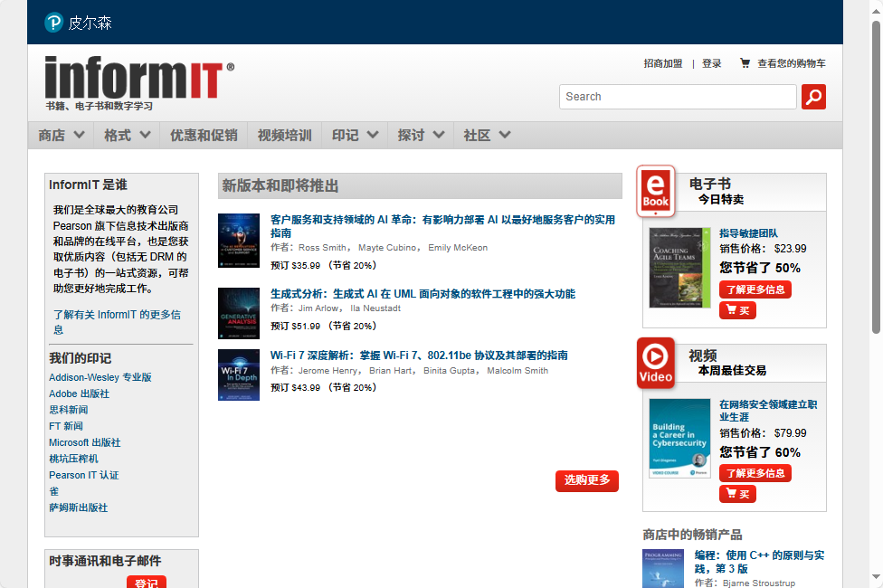Open Wi-Fi 7 深度解析 book title
The width and height of the screenshot is (883, 588).
419,356
